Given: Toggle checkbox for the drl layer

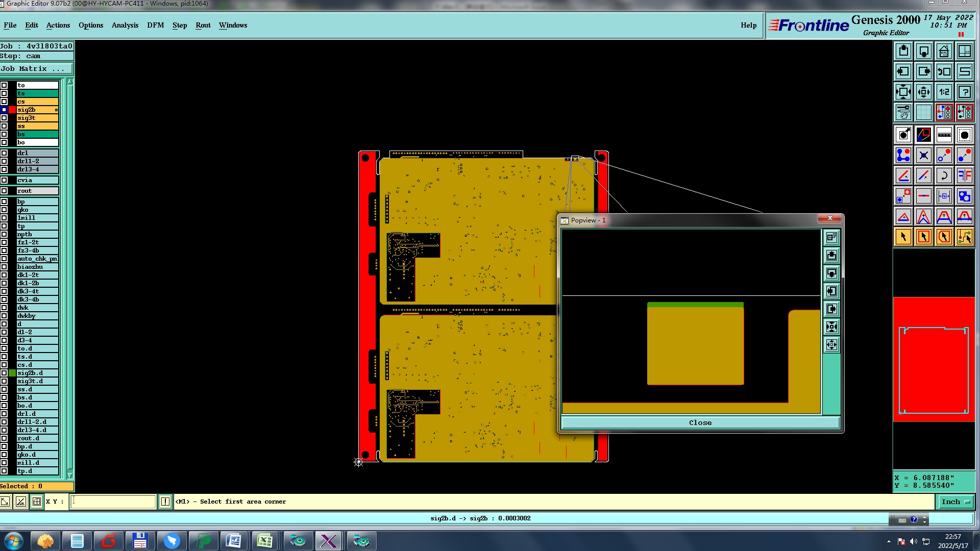Looking at the screenshot, I should pos(4,153).
